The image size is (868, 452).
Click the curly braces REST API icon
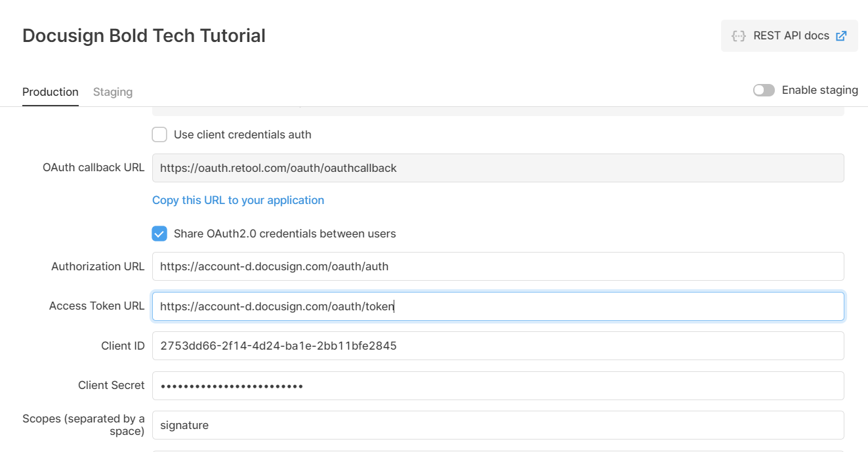739,36
